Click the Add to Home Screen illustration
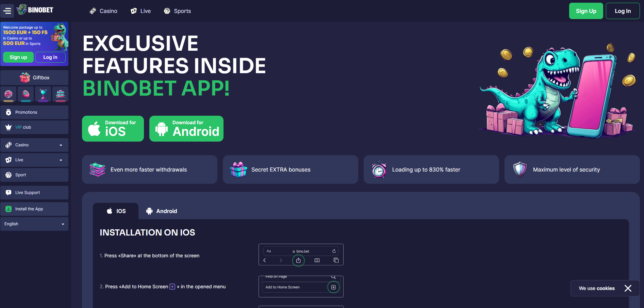This screenshot has height=308, width=644. tap(301, 287)
